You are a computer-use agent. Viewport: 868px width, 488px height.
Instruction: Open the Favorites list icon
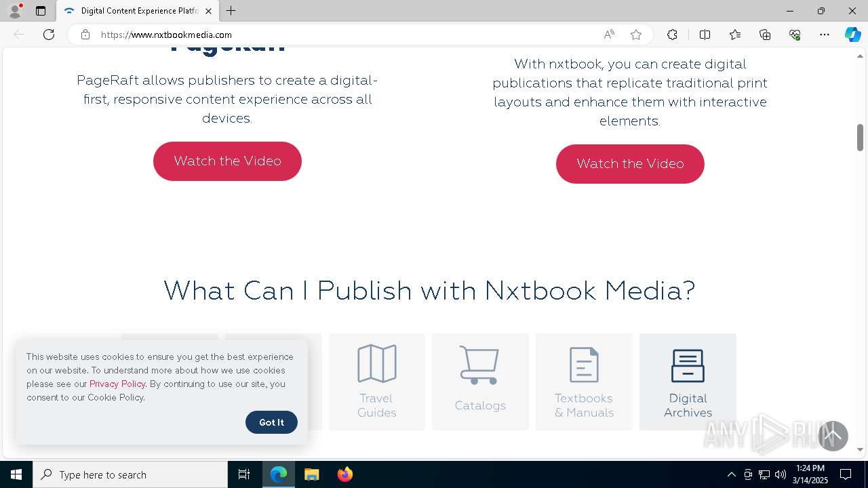coord(735,35)
